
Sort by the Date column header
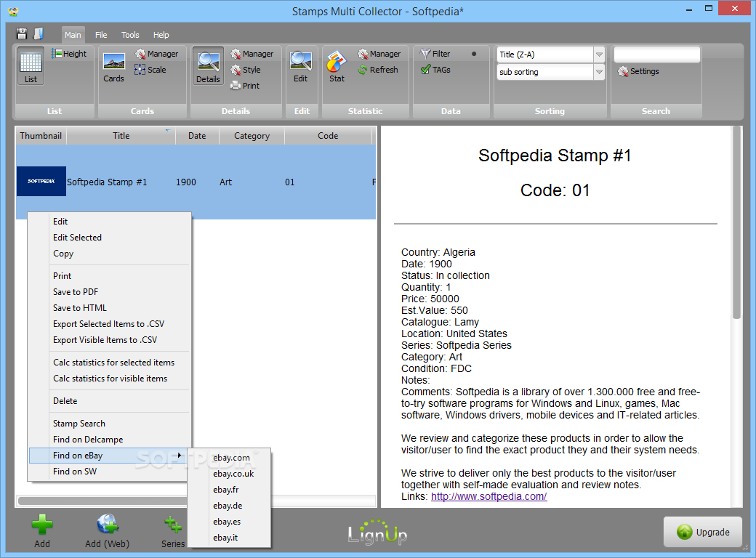click(197, 136)
